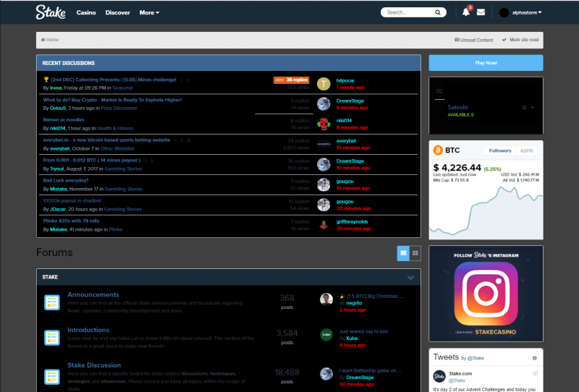Screen dimensions: 579x392
Task: Open the Plinko category link
Action: point(116,229)
